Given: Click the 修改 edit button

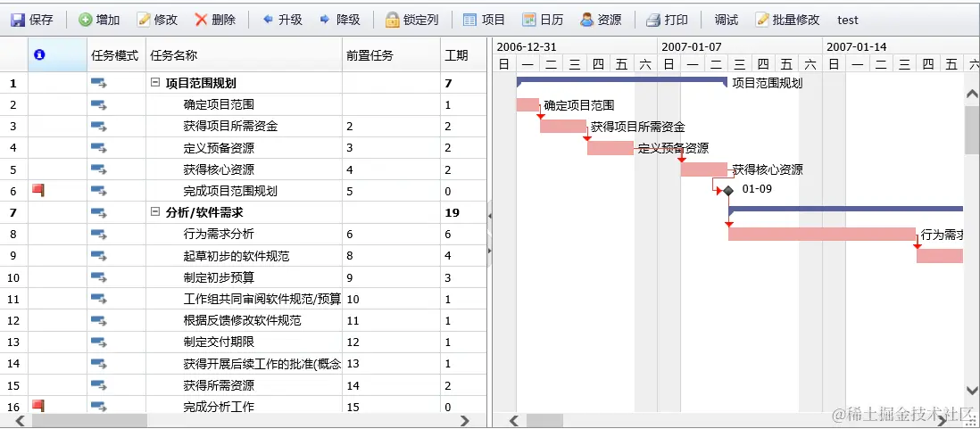Looking at the screenshot, I should (157, 20).
